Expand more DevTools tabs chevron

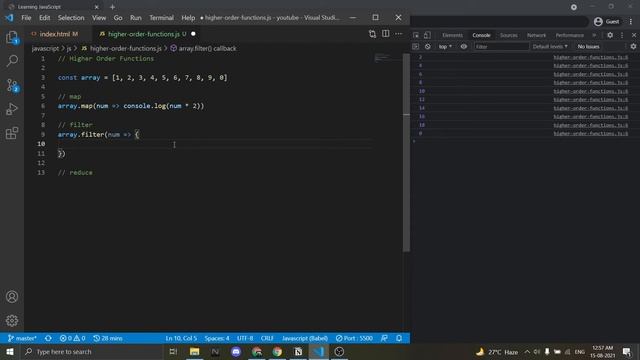pyautogui.click(x=594, y=35)
